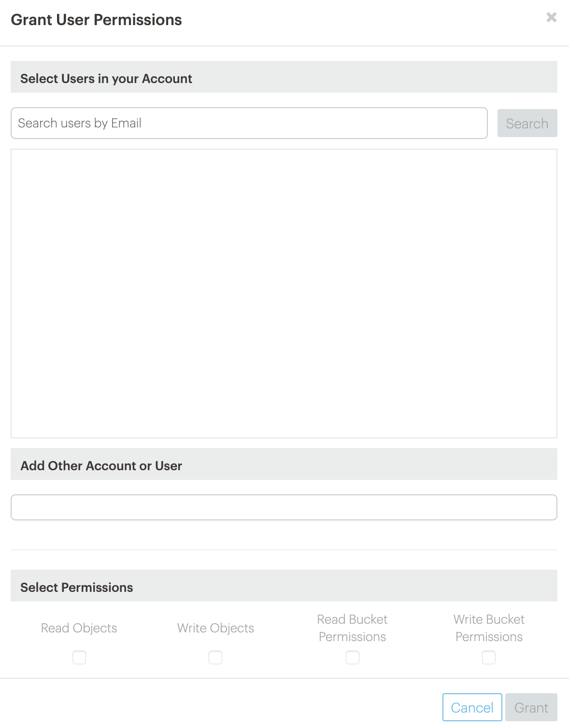
Task: Close the Grant User Permissions dialog
Action: coord(551,18)
